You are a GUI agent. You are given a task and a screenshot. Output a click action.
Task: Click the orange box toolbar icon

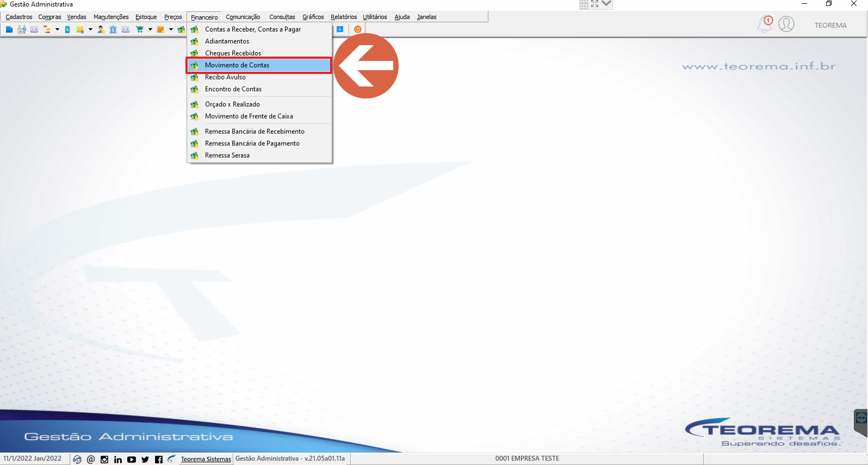(160, 29)
